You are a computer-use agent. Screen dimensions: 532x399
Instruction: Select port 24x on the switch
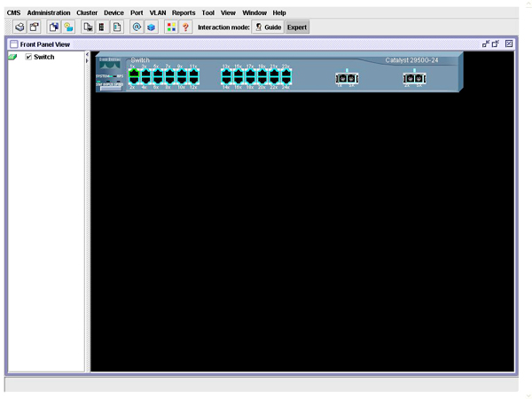[286, 81]
